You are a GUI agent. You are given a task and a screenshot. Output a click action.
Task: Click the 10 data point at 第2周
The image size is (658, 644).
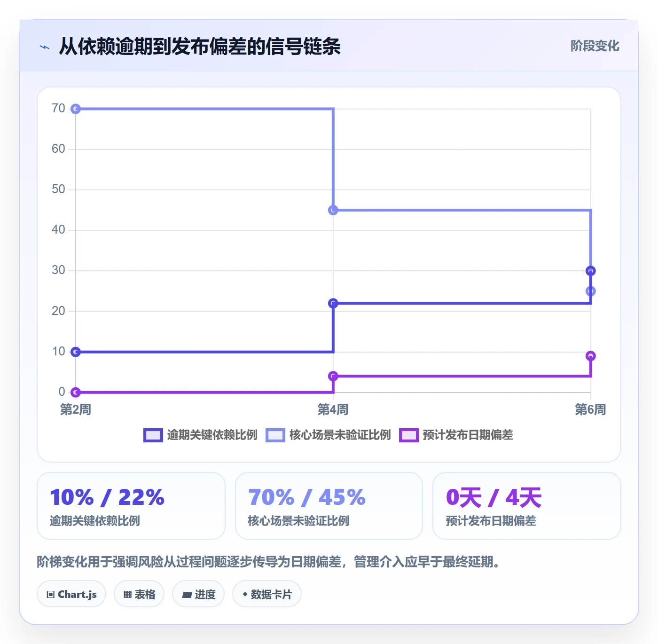coord(76,352)
